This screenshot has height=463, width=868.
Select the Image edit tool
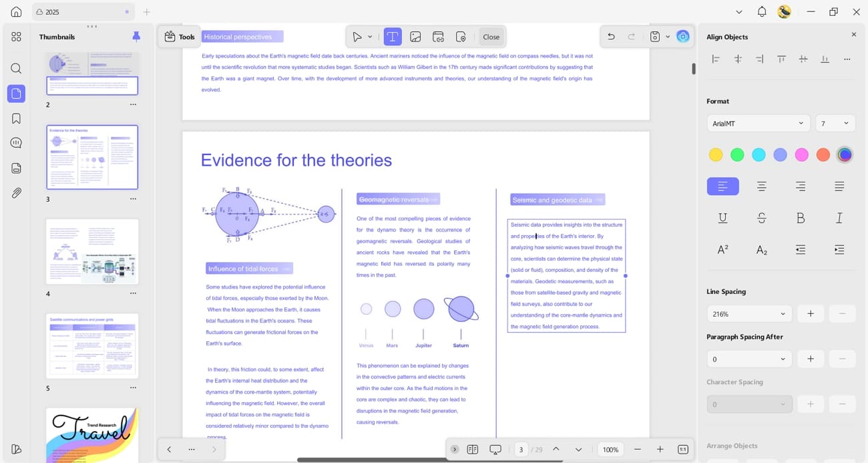point(415,37)
